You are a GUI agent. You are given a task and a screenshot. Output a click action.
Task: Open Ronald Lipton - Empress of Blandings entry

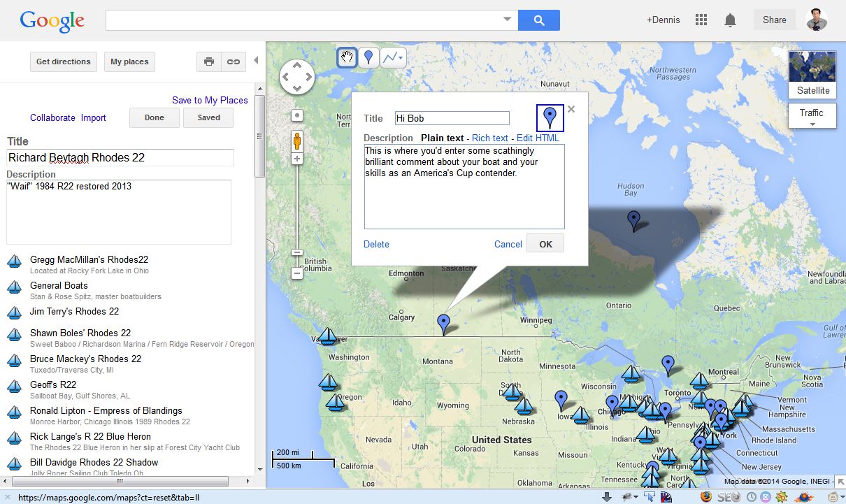[106, 410]
